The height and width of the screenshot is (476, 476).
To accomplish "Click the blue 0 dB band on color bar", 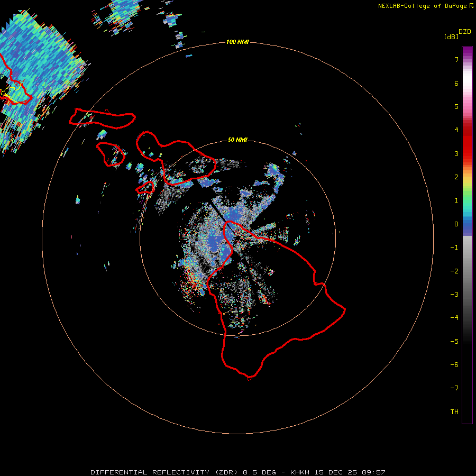I will coord(467,224).
